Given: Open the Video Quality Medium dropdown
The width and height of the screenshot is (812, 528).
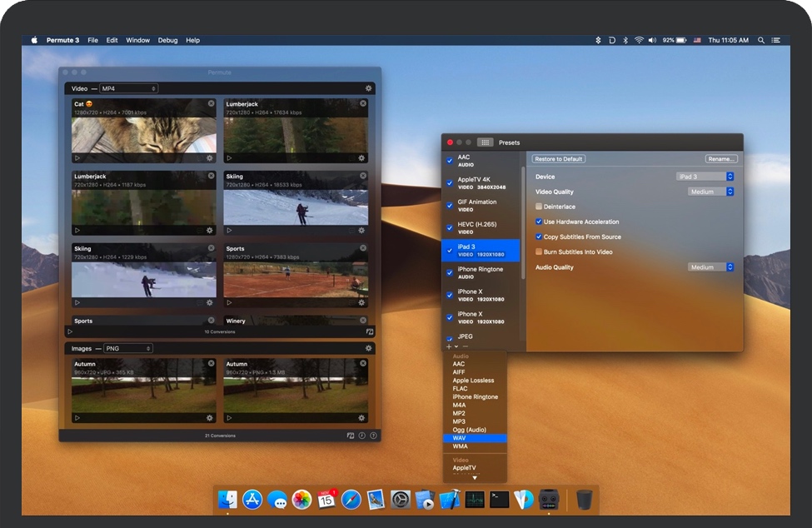Looking at the screenshot, I should (x=711, y=192).
